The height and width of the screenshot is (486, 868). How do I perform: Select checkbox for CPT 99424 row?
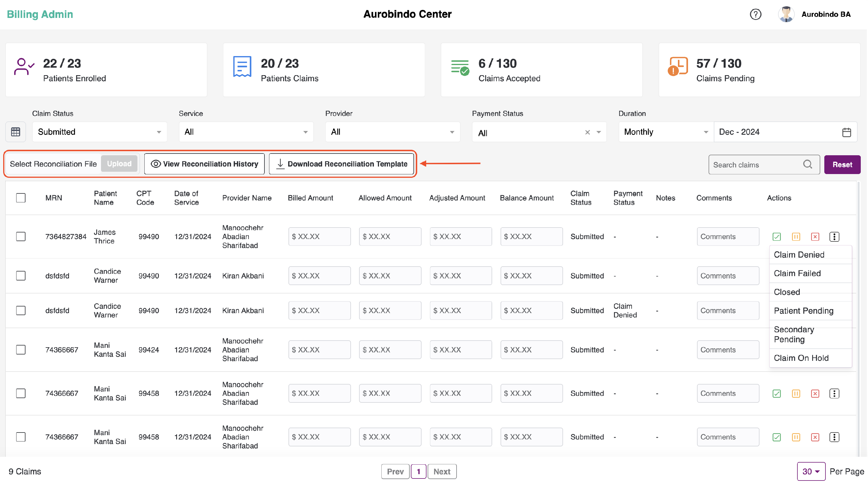[x=21, y=350]
